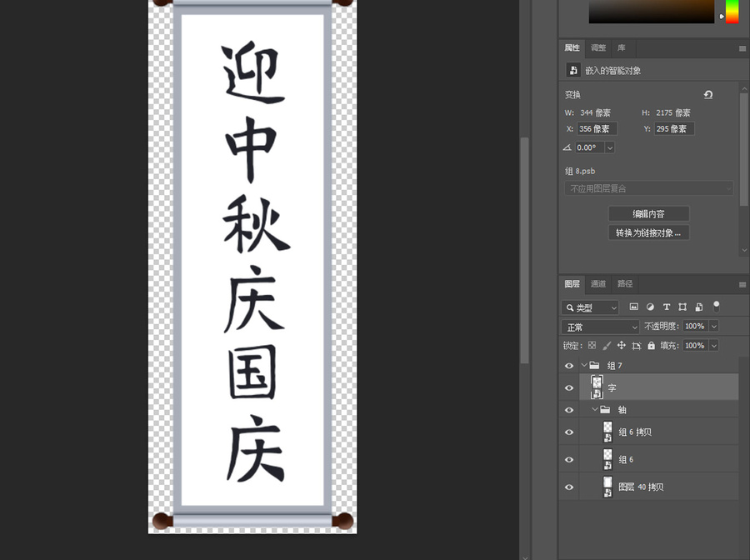Filter layers by shape icon
The width and height of the screenshot is (750, 560).
(682, 307)
